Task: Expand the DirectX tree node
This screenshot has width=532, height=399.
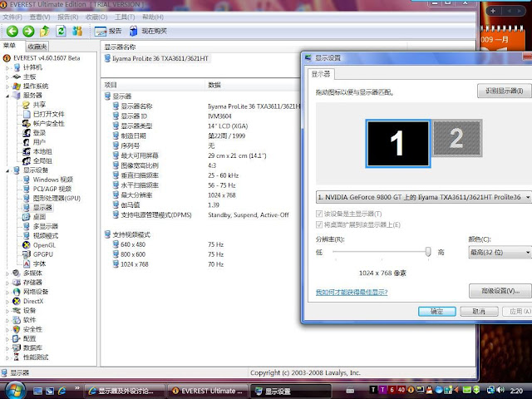Action: (7, 301)
